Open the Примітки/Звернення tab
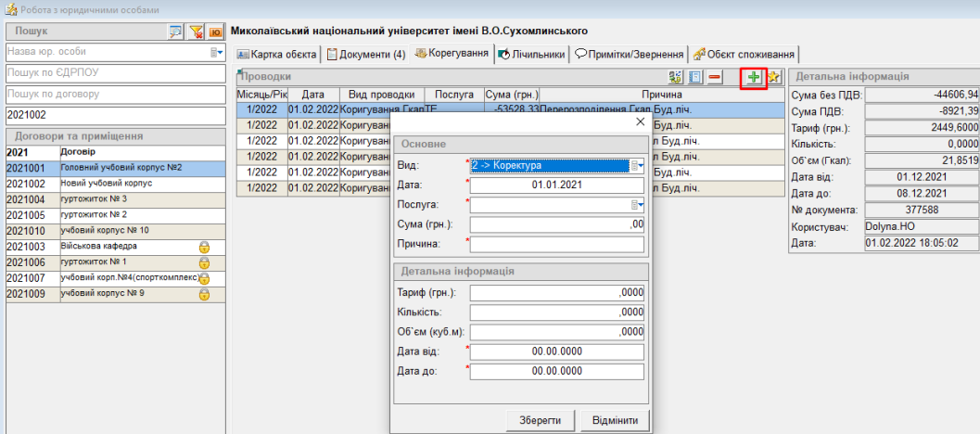The image size is (980, 434). pos(630,54)
